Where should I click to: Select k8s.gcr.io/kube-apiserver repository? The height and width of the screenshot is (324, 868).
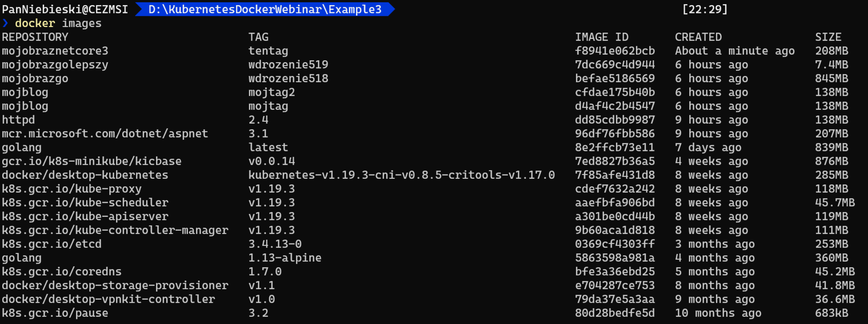[85, 216]
